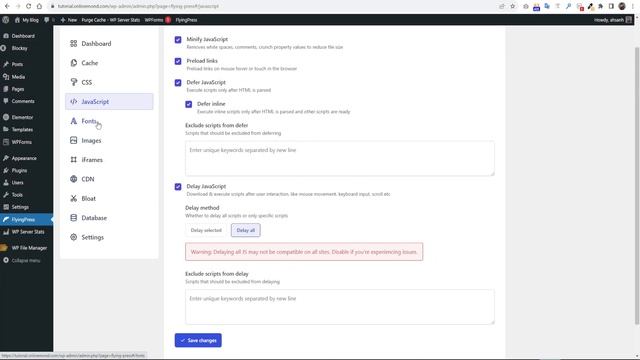Toggle the Defer JavaScript checkbox

(178, 82)
